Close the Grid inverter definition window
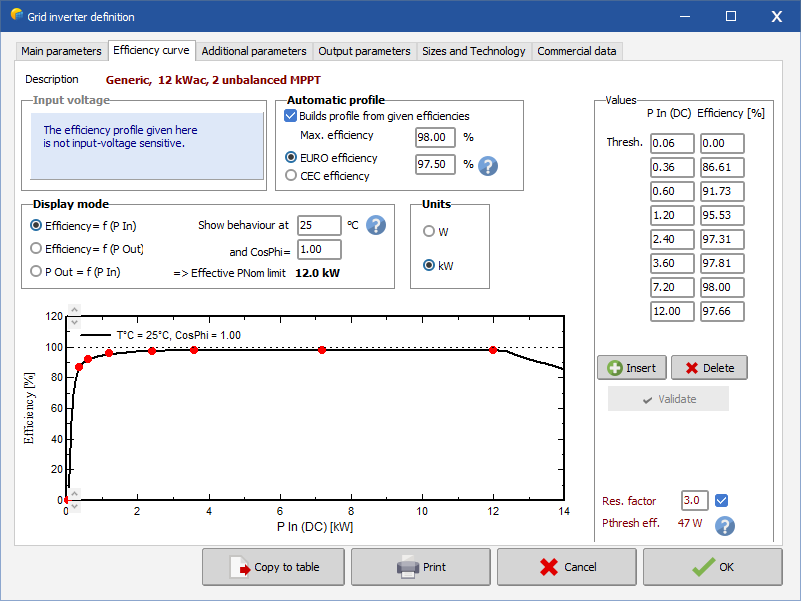This screenshot has height=601, width=801. click(x=776, y=16)
